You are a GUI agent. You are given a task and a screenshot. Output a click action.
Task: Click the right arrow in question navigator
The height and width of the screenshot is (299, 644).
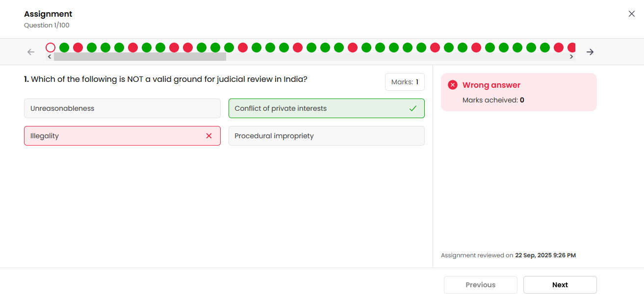coord(590,52)
